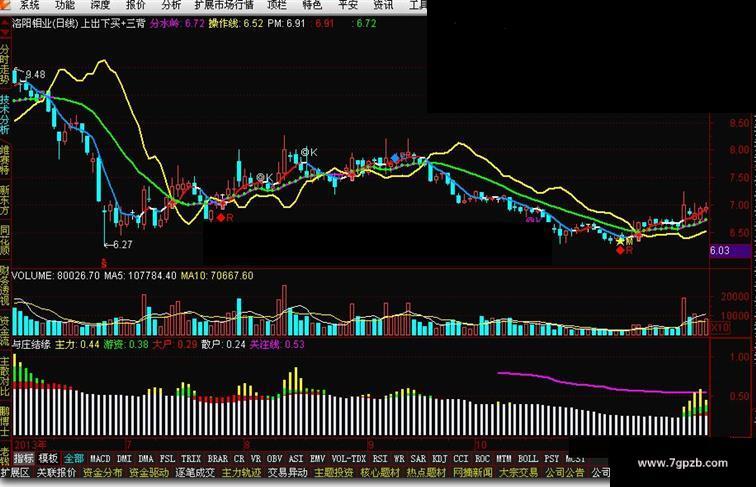Open the 热点题材 tab
The image size is (756, 487).
click(427, 473)
